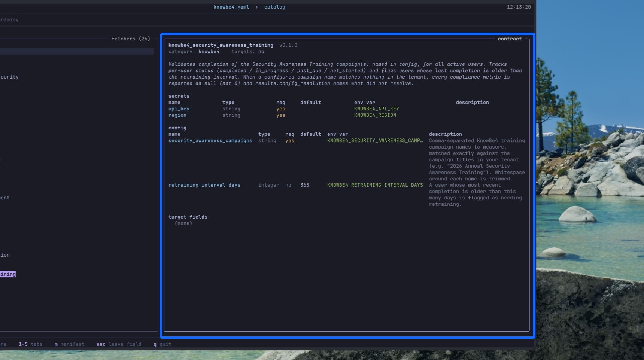644x360 pixels.
Task: Click the target fields heading
Action: coord(188,217)
